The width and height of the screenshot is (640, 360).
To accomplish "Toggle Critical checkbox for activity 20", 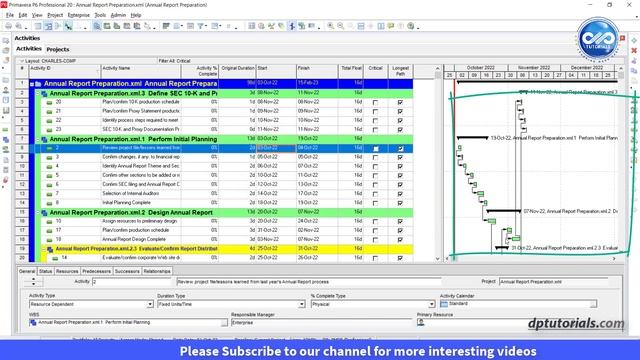I will (x=376, y=102).
